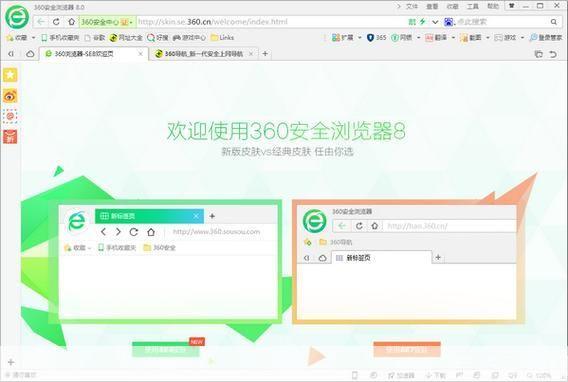Image resolution: width=568 pixels, height=382 pixels.
Task: Click the 登录管家 login manager
Action: point(546,38)
